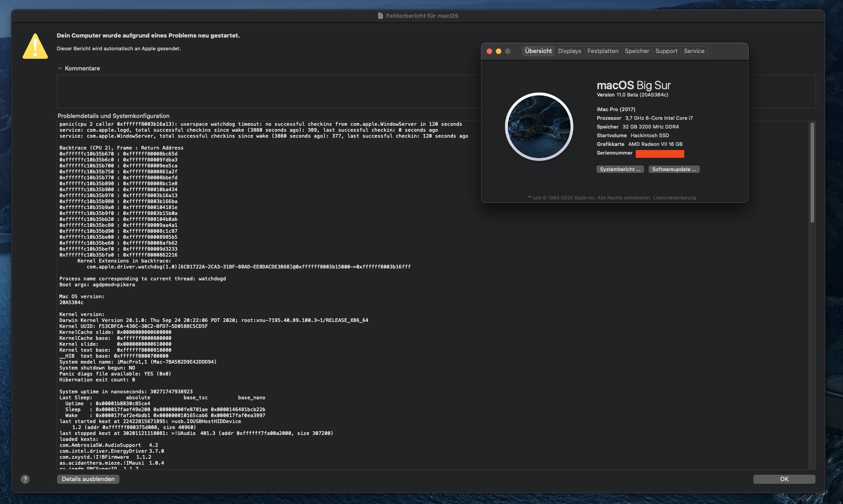Click the 'com.AmbrosiaSW.AudioSupport 4.2' line
Viewport: 843px width, 504px height.
108,445
